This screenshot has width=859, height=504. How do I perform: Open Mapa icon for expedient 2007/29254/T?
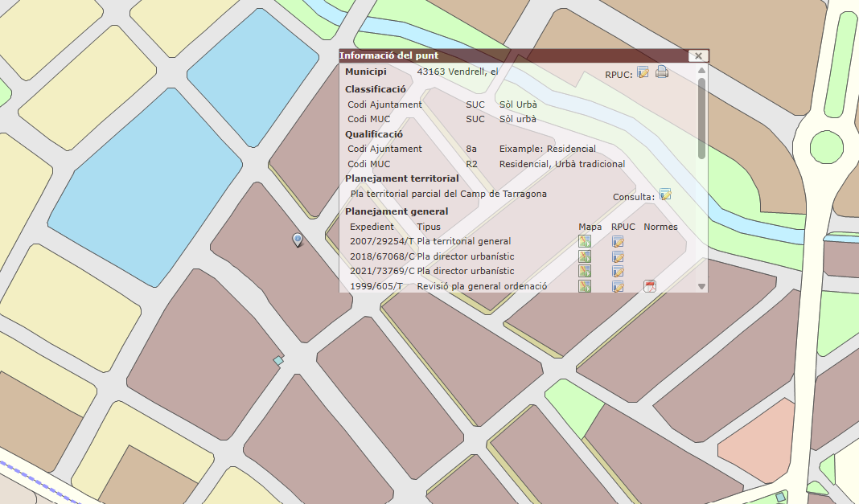585,242
